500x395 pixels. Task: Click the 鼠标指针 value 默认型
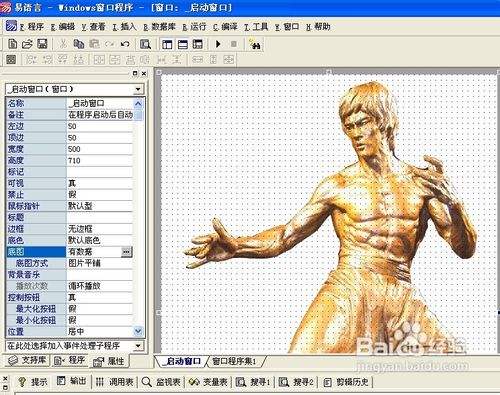[x=100, y=206]
